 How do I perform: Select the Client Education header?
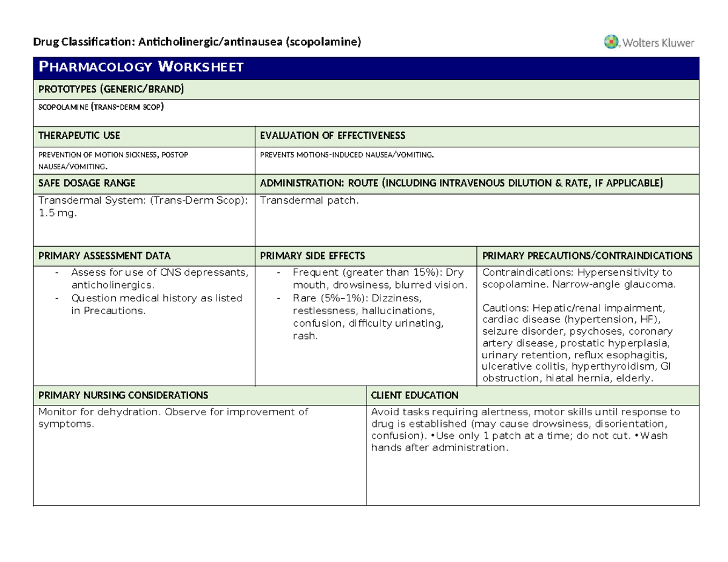pos(414,395)
